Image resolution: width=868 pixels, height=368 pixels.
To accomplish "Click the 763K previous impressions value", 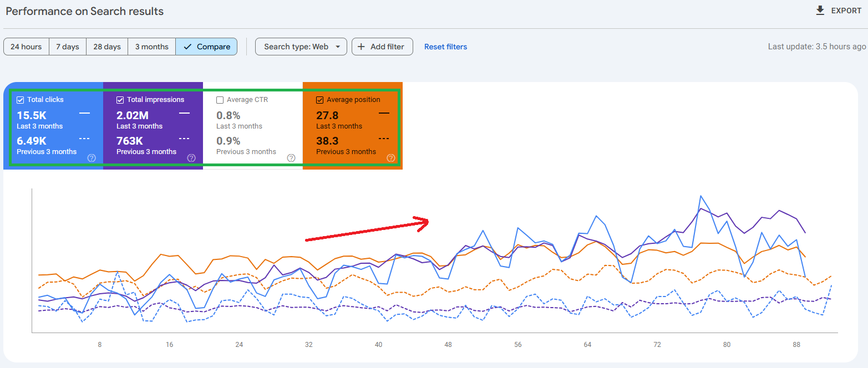I will point(130,141).
